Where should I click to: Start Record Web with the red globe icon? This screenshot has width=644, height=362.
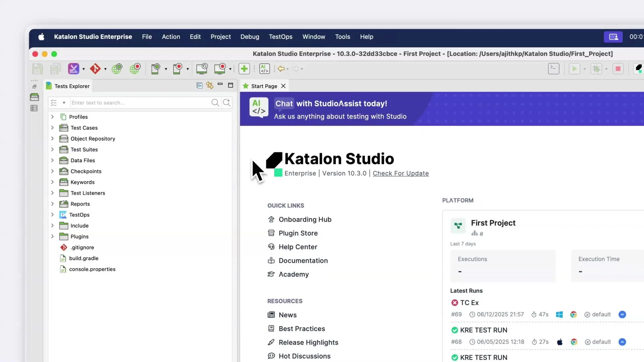tap(135, 69)
